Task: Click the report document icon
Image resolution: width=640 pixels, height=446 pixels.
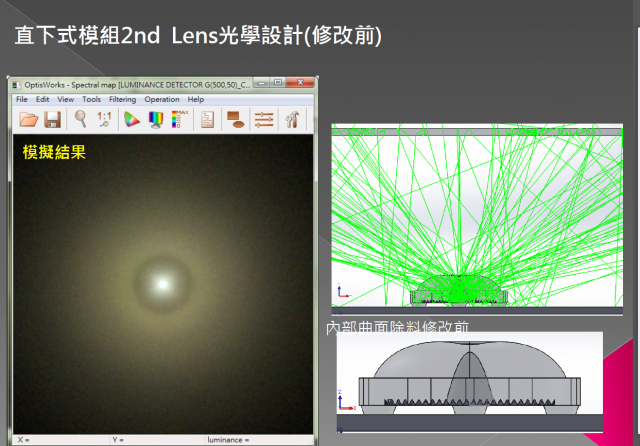Action: pos(208,120)
